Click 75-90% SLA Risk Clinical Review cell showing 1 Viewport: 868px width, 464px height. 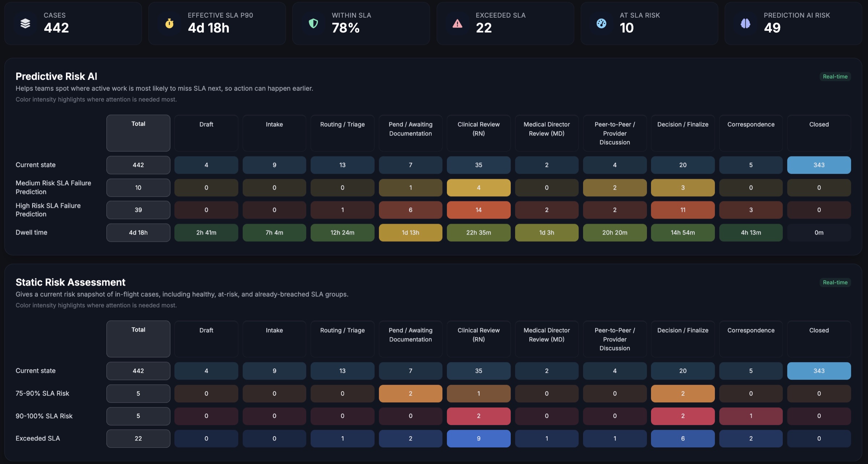(x=478, y=393)
